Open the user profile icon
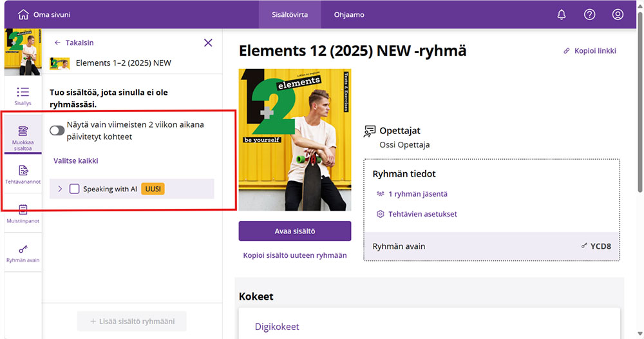Viewport: 644px width, 339px height. tap(618, 14)
